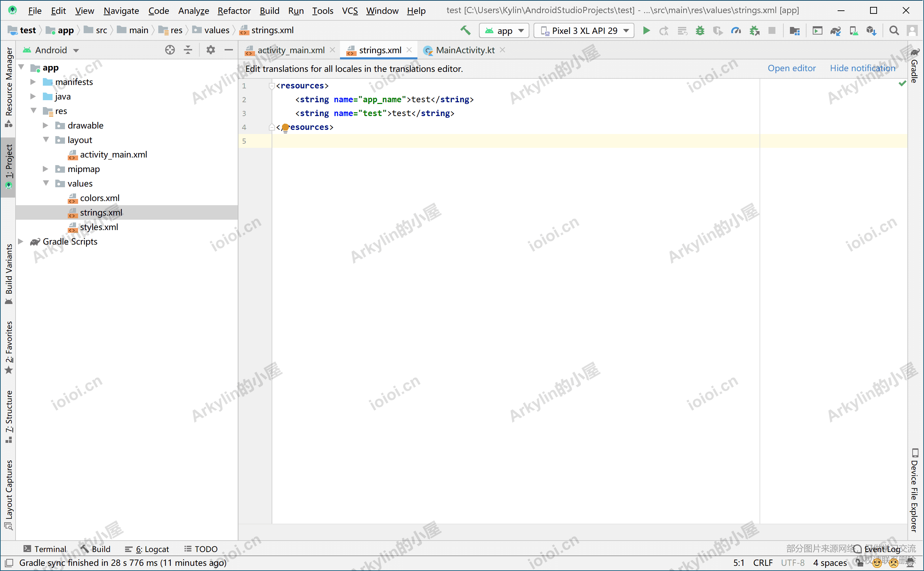Toggle Build Variants tool window

click(9, 274)
